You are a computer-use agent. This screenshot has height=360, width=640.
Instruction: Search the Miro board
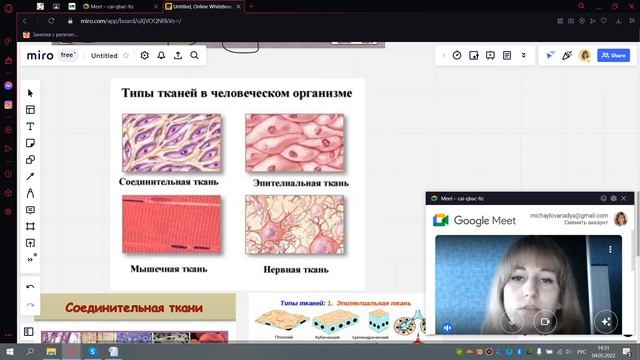(x=195, y=56)
